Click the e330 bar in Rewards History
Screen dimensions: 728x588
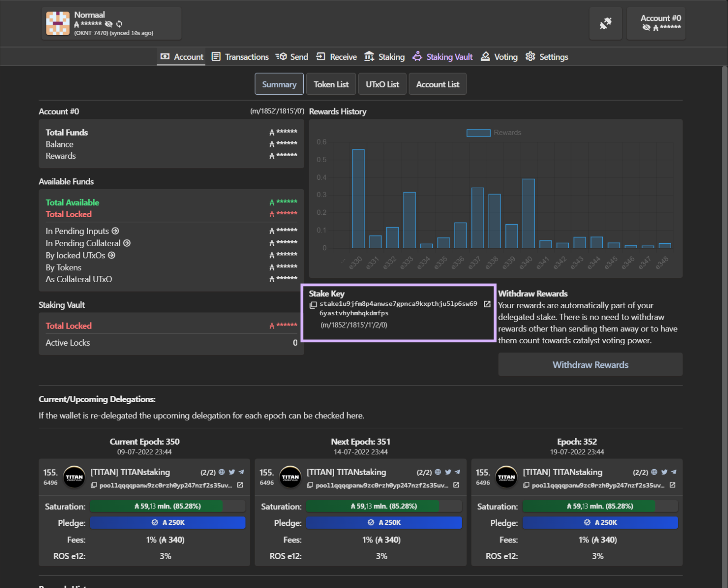coord(358,198)
